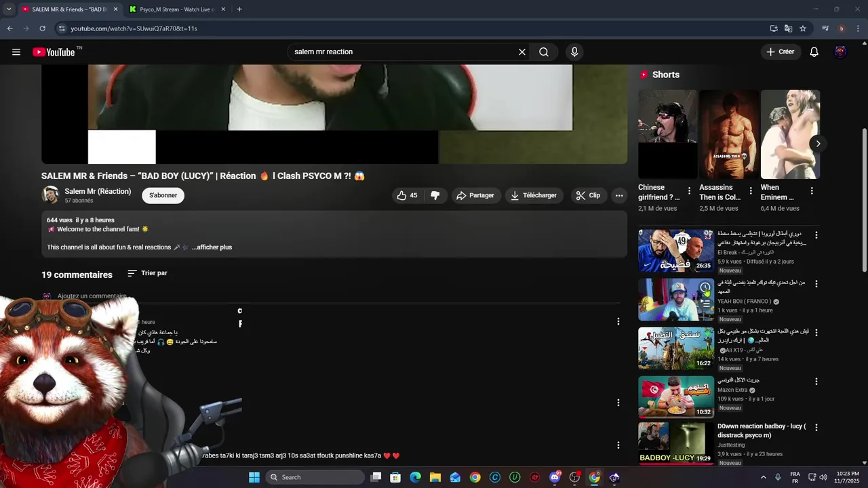The height and width of the screenshot is (488, 868).
Task: Open the When Eminem short thumbnail
Action: click(x=790, y=134)
